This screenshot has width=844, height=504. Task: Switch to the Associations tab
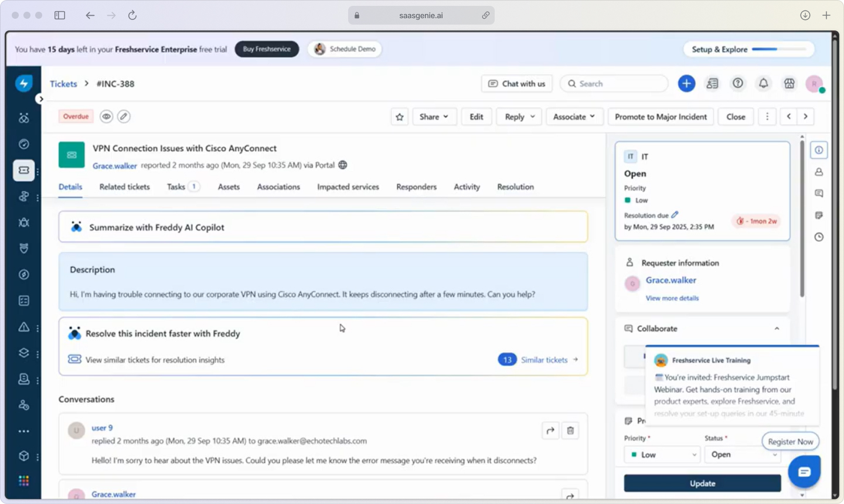(x=278, y=187)
